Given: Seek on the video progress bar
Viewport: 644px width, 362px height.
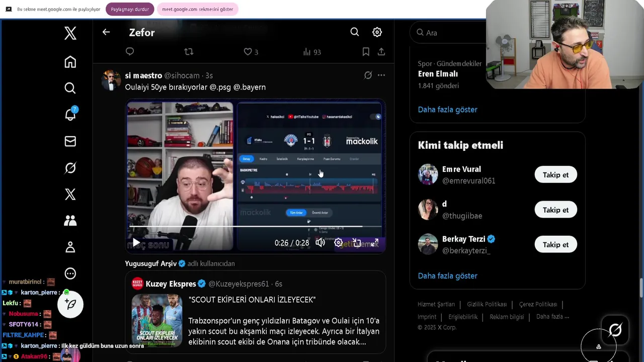Looking at the screenshot, I should 255,227.
